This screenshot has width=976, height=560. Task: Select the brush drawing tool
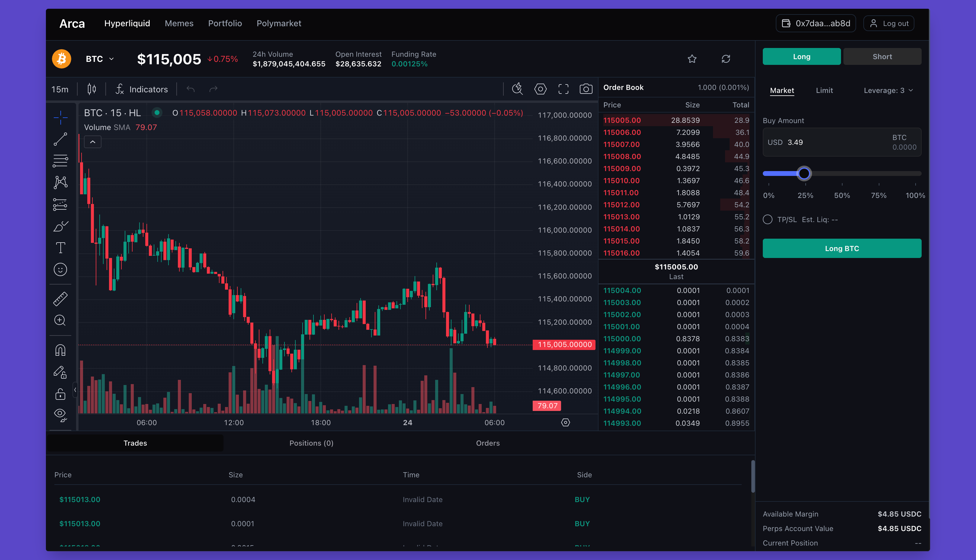(60, 226)
